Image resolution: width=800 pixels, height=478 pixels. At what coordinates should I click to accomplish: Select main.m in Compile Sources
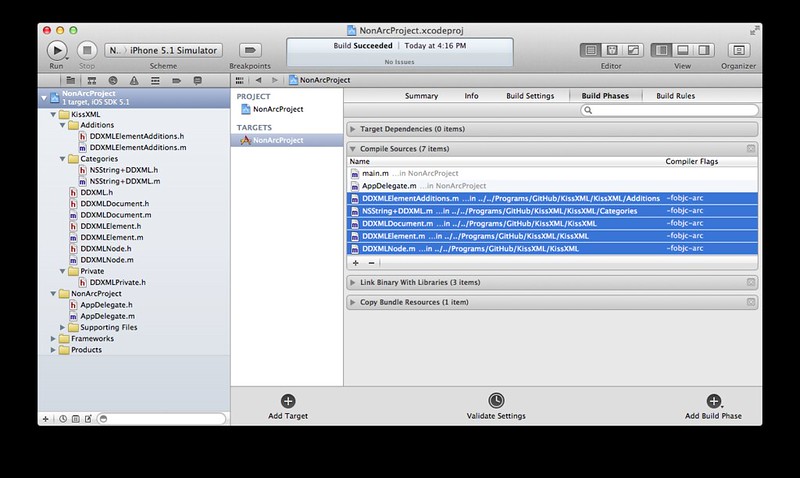point(552,173)
